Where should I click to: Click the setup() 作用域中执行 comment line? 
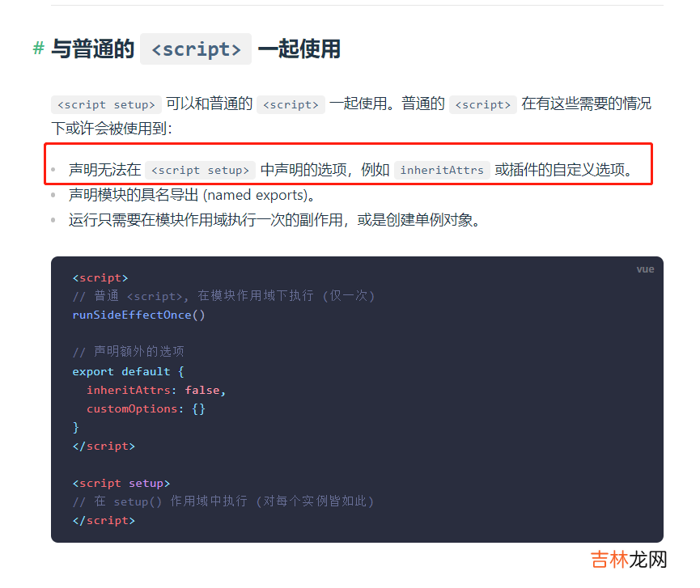coord(223,501)
